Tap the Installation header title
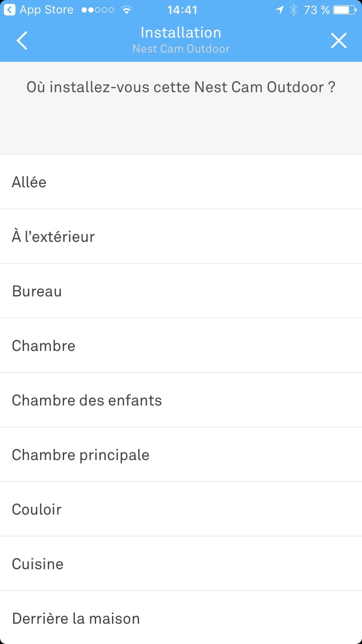The image size is (362, 644). coord(181,33)
